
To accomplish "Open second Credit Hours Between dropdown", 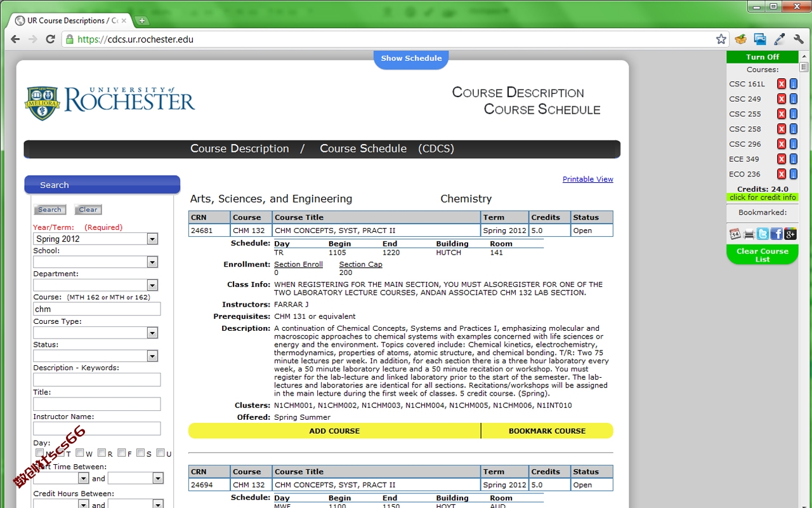I will (x=136, y=504).
